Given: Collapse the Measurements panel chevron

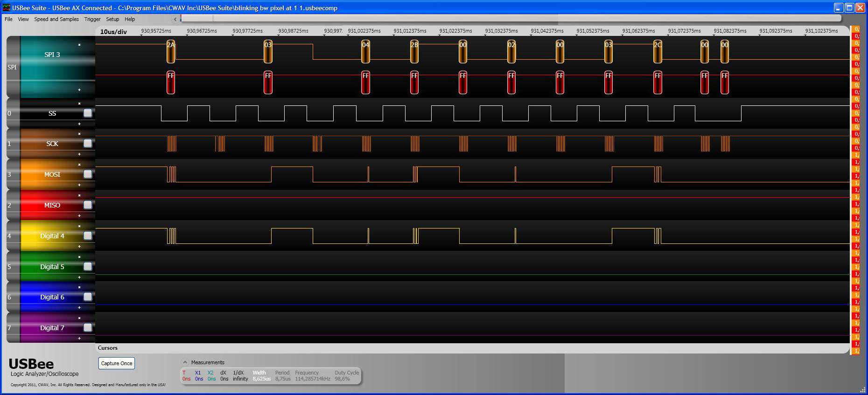Looking at the screenshot, I should point(185,362).
